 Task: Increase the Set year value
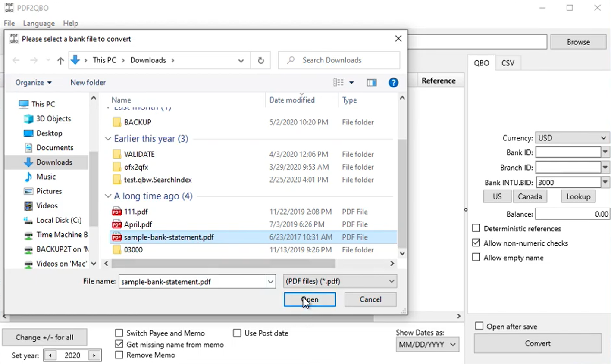click(94, 355)
